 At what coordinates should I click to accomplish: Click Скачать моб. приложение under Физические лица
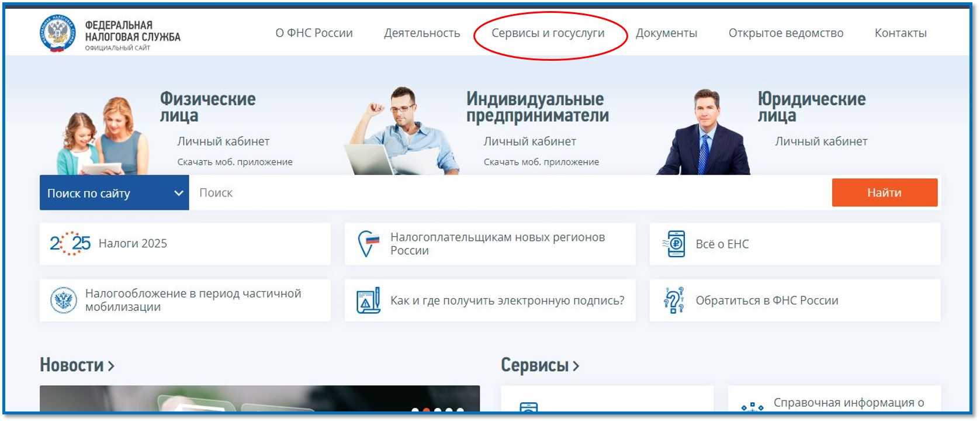tap(235, 162)
